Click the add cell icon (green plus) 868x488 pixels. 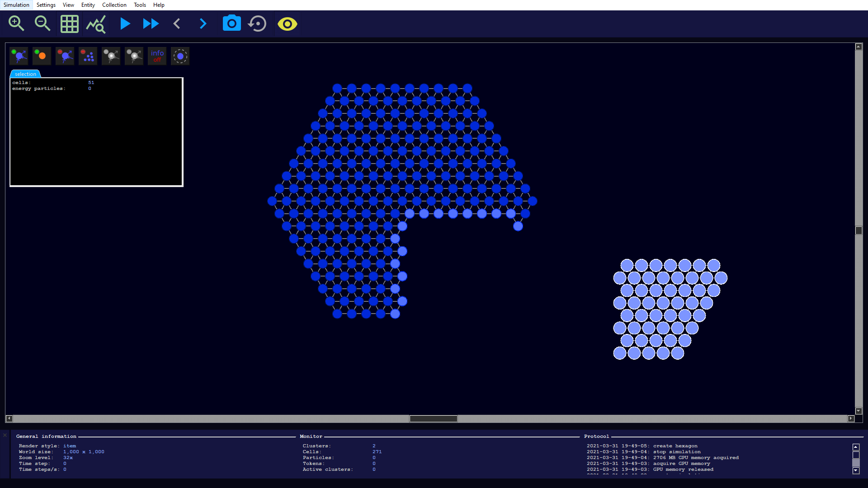point(19,56)
